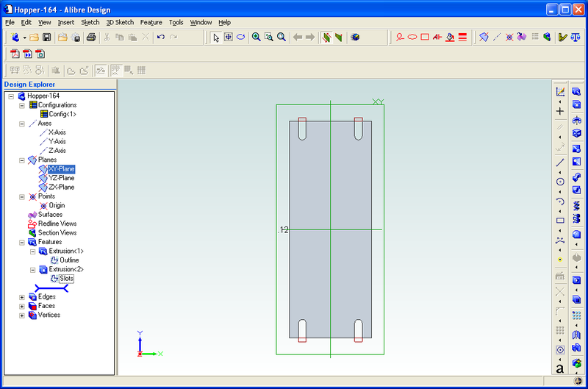Open the Tools menu
This screenshot has height=389, width=588.
coord(176,22)
